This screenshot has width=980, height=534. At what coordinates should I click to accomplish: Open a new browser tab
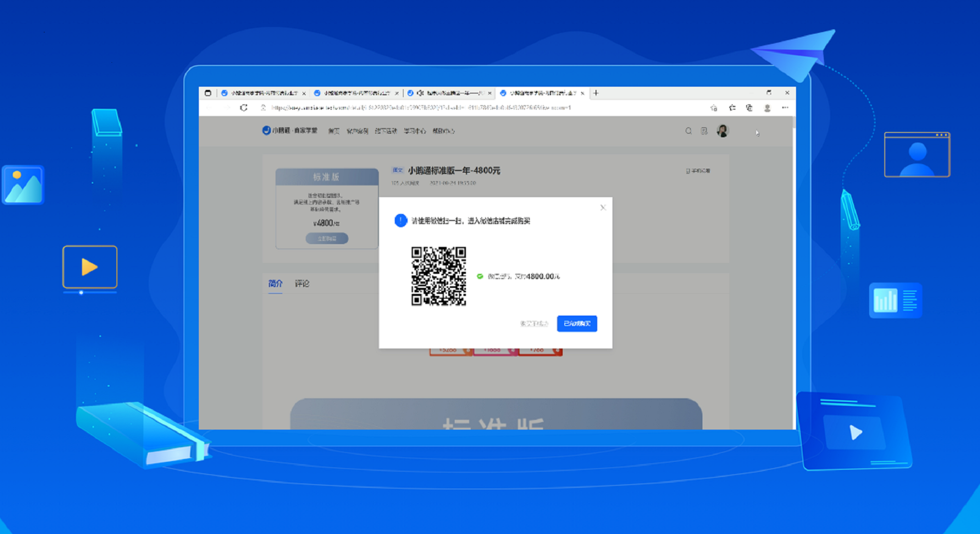click(x=596, y=93)
